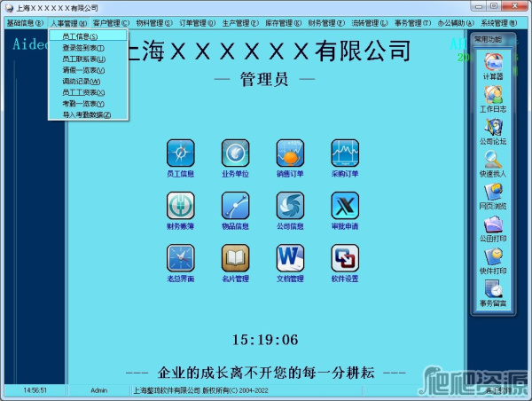Viewport: 532px width, 401px height.
Task: Open the 生产管理 menu
Action: coord(240,23)
